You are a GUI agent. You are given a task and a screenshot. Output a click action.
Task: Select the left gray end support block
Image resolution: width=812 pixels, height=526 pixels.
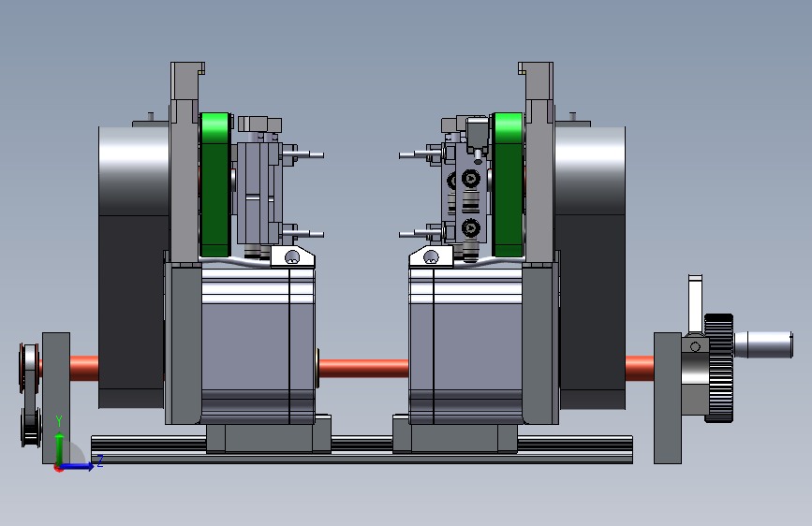tap(56, 398)
